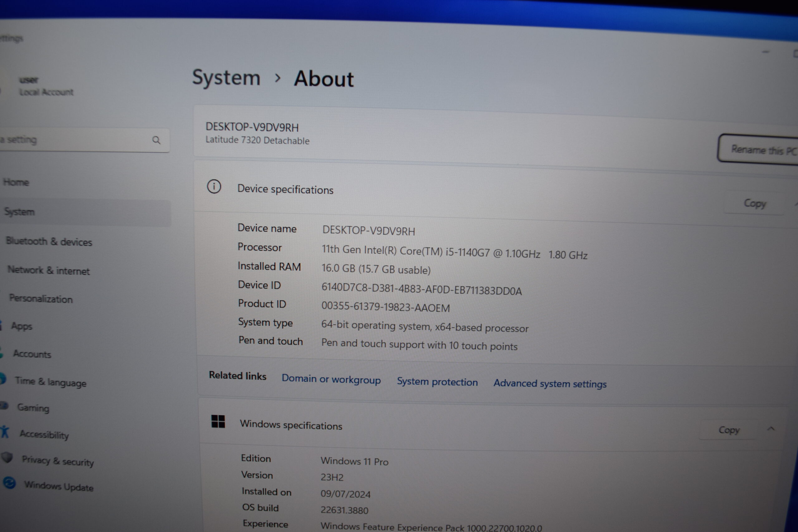Click the Device specifications header title
The image size is (798, 532).
[x=285, y=189]
